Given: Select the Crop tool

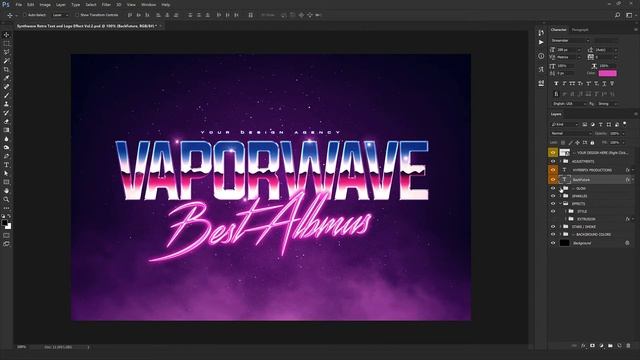Looking at the screenshot, I should pyautogui.click(x=7, y=69).
